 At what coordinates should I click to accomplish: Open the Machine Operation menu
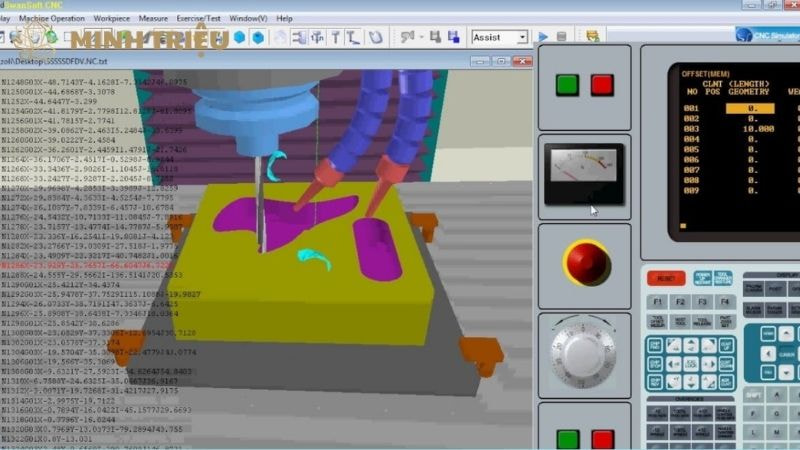[x=53, y=18]
